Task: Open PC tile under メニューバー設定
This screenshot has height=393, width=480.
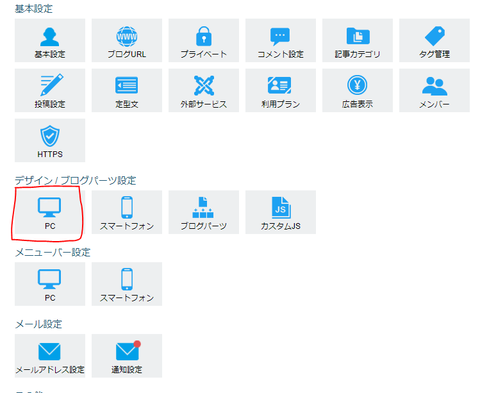Action: pos(50,284)
